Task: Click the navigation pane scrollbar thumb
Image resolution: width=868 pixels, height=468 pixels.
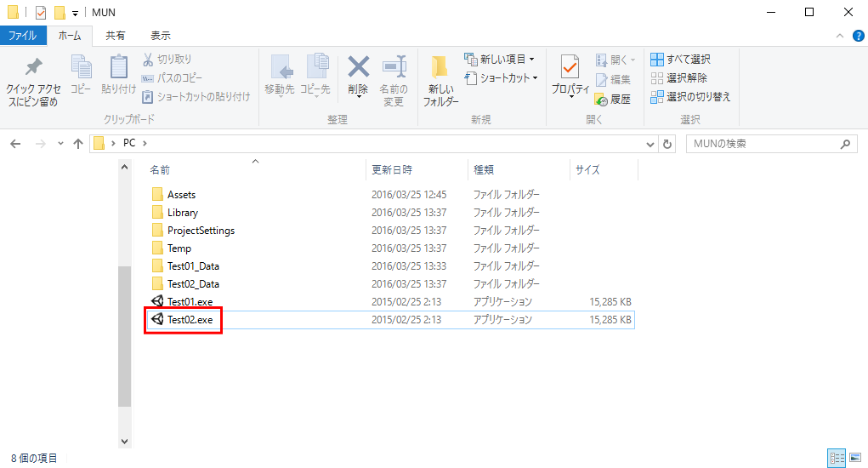Action: (125, 336)
